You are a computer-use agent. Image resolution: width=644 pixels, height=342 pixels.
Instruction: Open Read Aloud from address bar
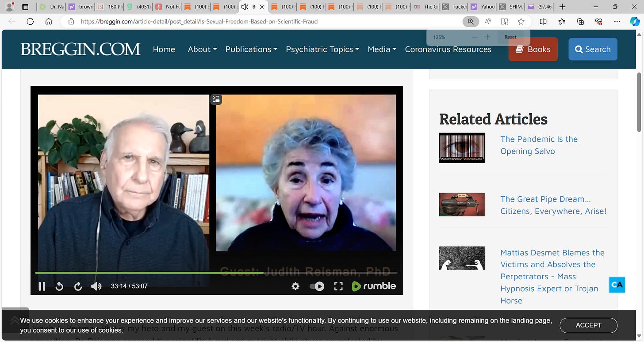pyautogui.click(x=488, y=21)
